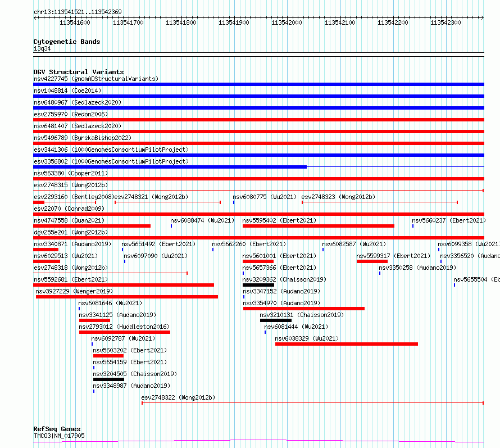Open nsv3209362 (Chaisson2019) label
The height and width of the screenshot is (448, 500).
click(284, 279)
